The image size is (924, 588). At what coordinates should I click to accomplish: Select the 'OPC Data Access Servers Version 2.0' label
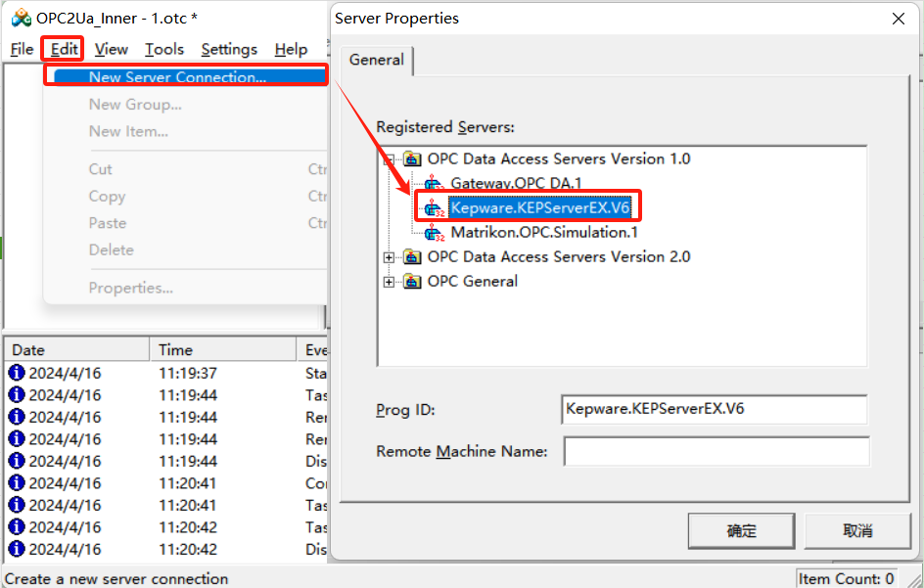(559, 257)
